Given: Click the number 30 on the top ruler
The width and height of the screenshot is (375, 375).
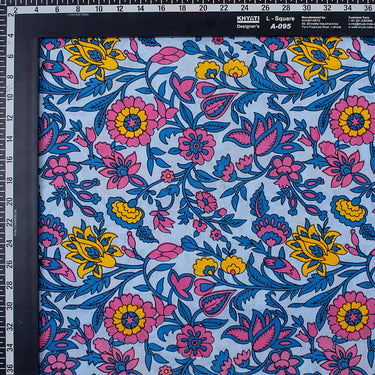Looking at the screenshot, I should coord(307,9).
